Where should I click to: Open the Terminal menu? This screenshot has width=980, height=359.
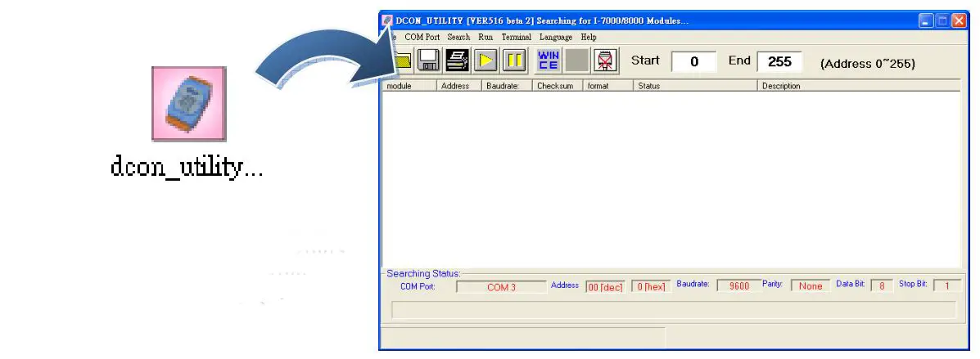click(x=517, y=37)
